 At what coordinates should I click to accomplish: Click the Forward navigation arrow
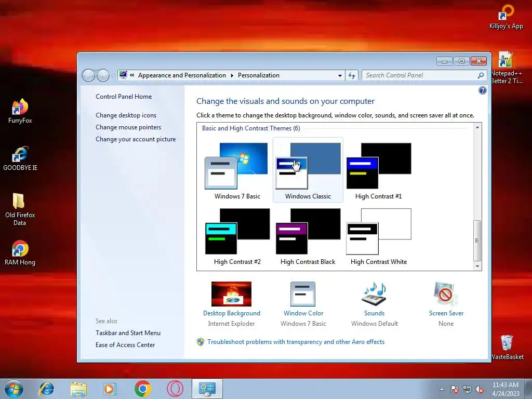coord(103,75)
